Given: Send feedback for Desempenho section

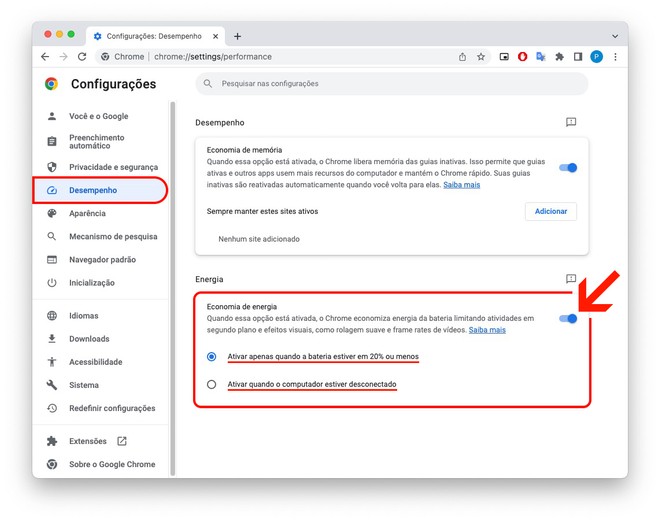Looking at the screenshot, I should 571,122.
